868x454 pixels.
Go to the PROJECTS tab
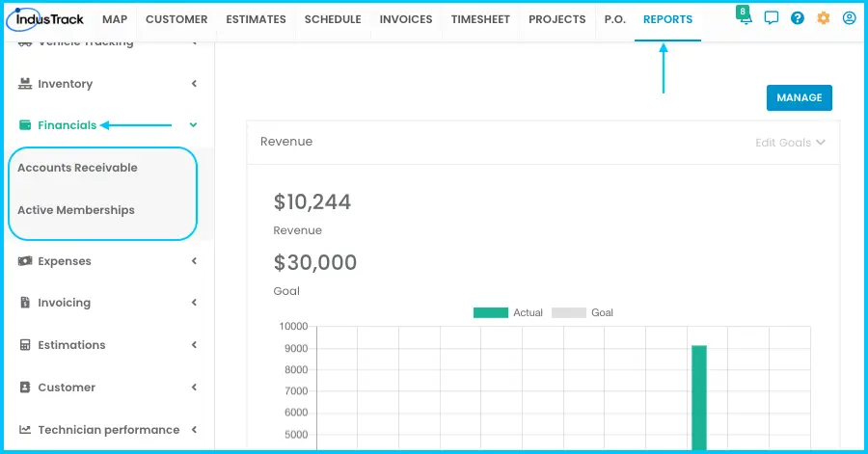[556, 19]
